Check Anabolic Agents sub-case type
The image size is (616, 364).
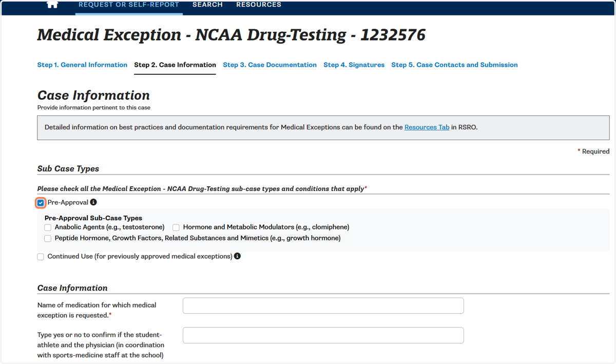[x=48, y=227]
